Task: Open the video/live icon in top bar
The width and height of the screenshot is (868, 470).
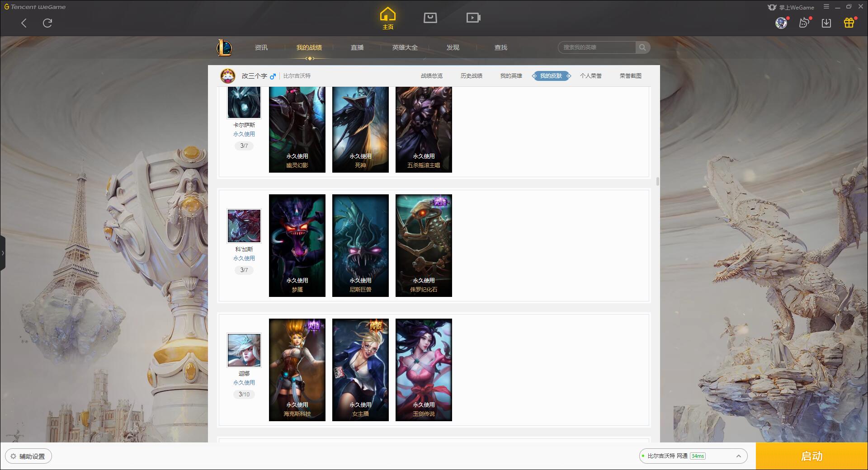Action: 473,18
